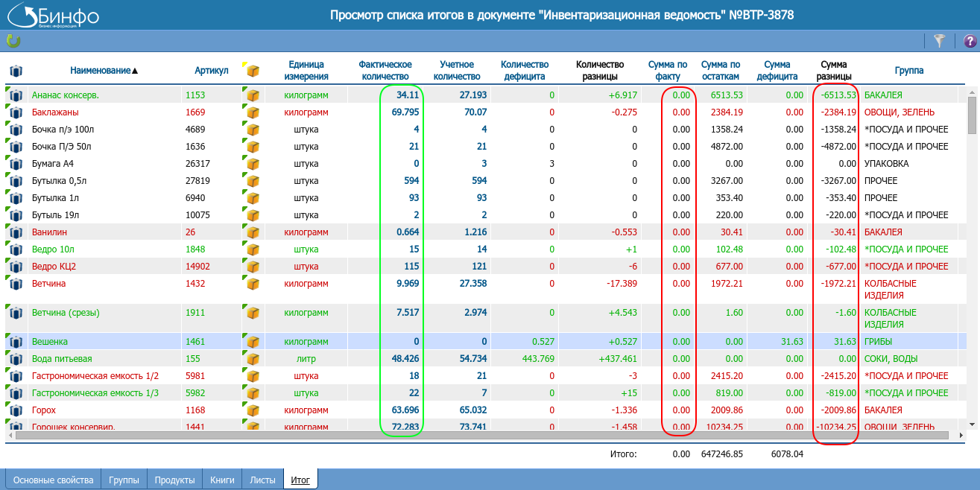Click the deficit total 6078.04

click(787, 454)
